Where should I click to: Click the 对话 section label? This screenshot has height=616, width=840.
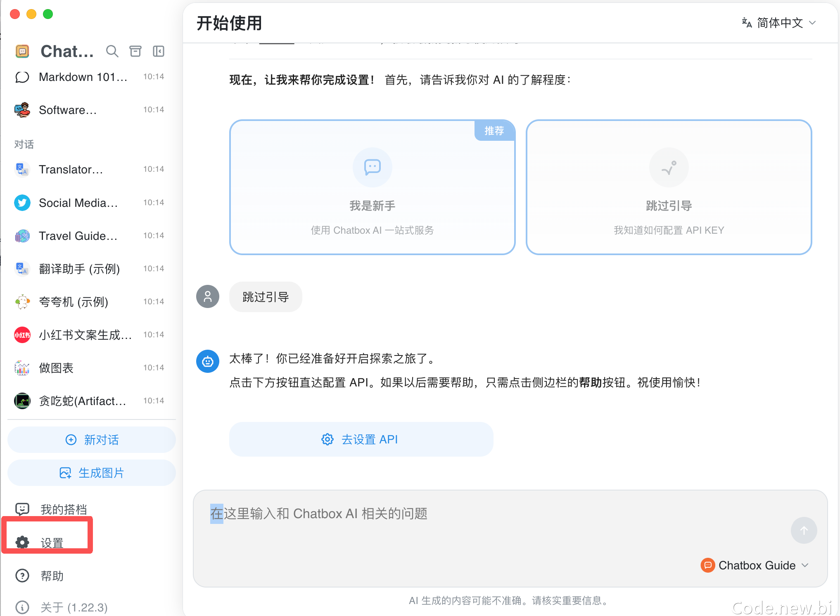[24, 144]
